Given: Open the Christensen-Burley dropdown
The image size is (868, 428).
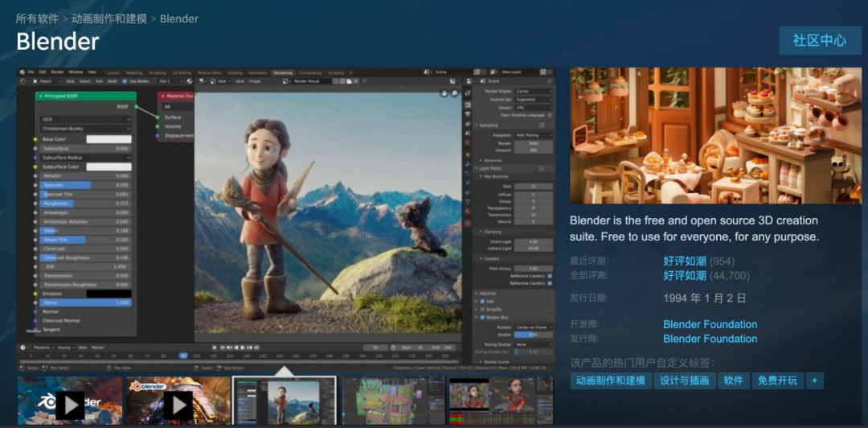Looking at the screenshot, I should pos(86,129).
